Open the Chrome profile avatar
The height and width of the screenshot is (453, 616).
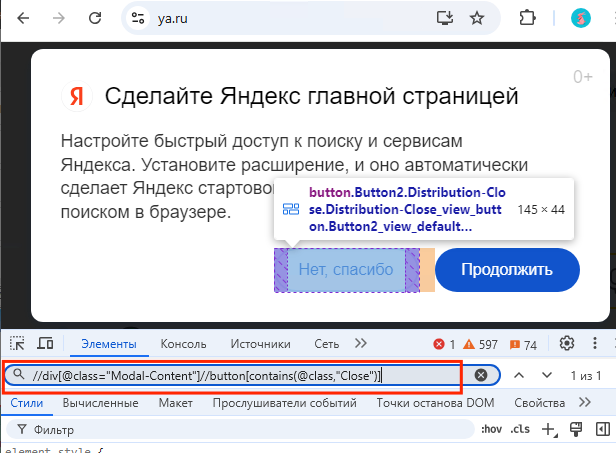coord(580,18)
